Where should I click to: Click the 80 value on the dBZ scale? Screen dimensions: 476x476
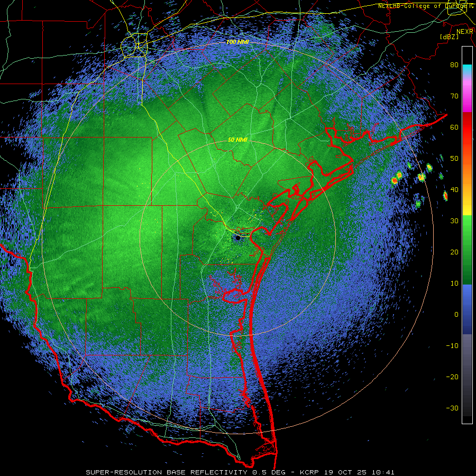click(x=454, y=65)
